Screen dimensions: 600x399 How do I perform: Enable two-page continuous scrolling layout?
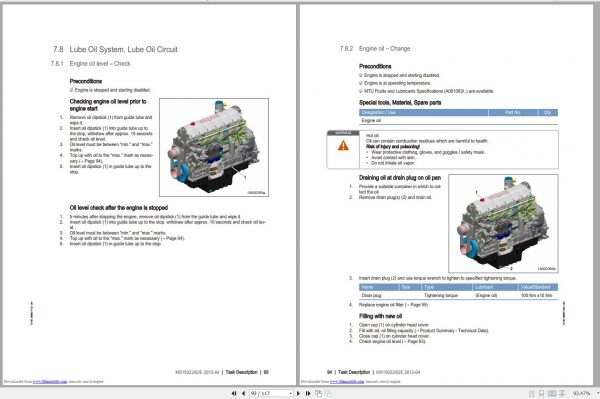click(562, 393)
